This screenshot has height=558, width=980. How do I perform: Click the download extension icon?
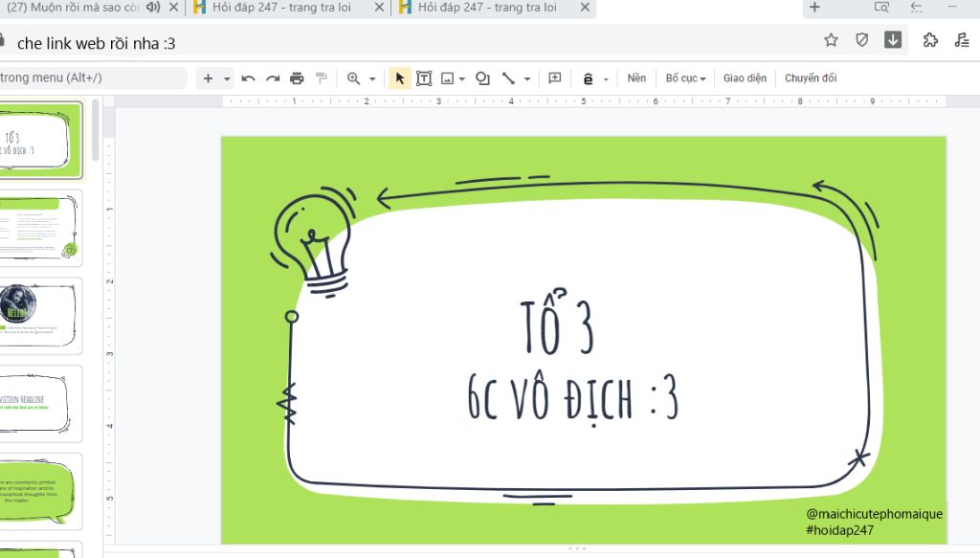point(893,40)
